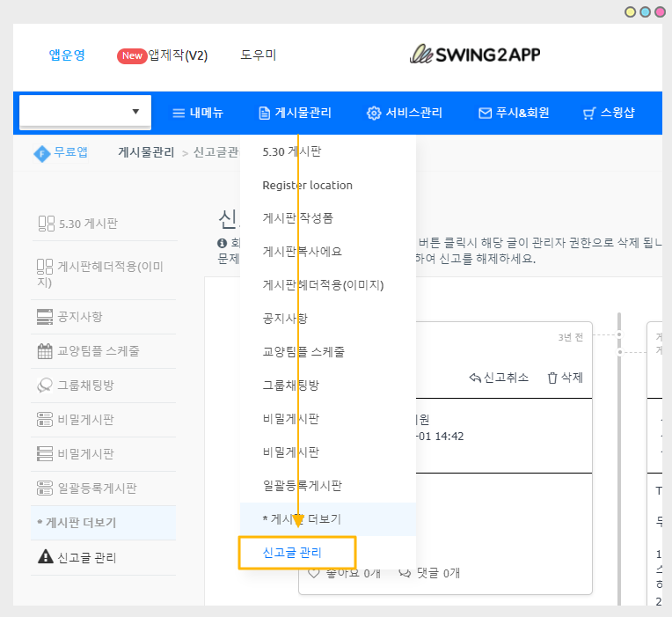Select 신고글 관리 in dropdown menu

pos(292,553)
